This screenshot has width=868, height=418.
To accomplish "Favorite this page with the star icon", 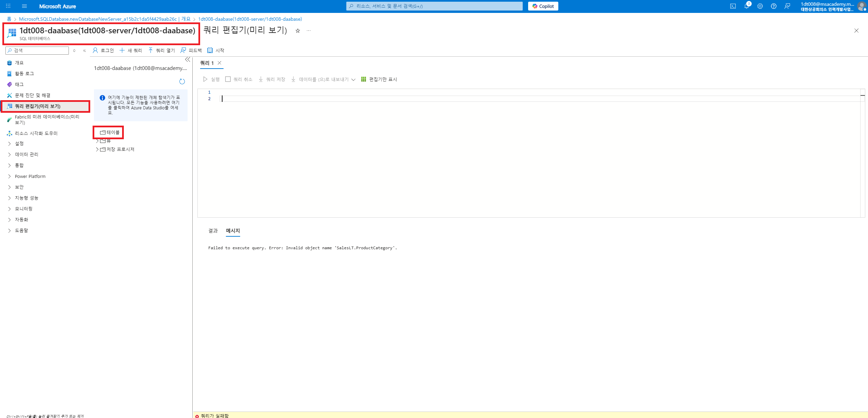I will coord(298,31).
